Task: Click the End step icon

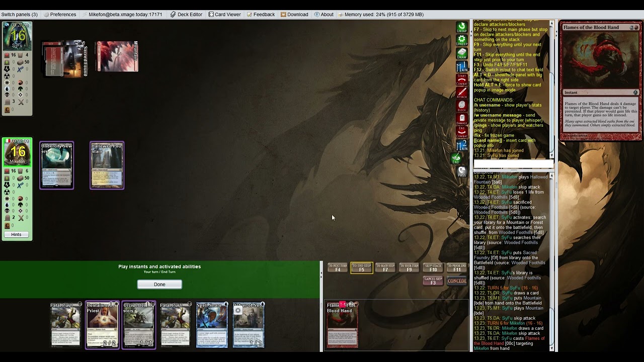Action: (x=456, y=159)
